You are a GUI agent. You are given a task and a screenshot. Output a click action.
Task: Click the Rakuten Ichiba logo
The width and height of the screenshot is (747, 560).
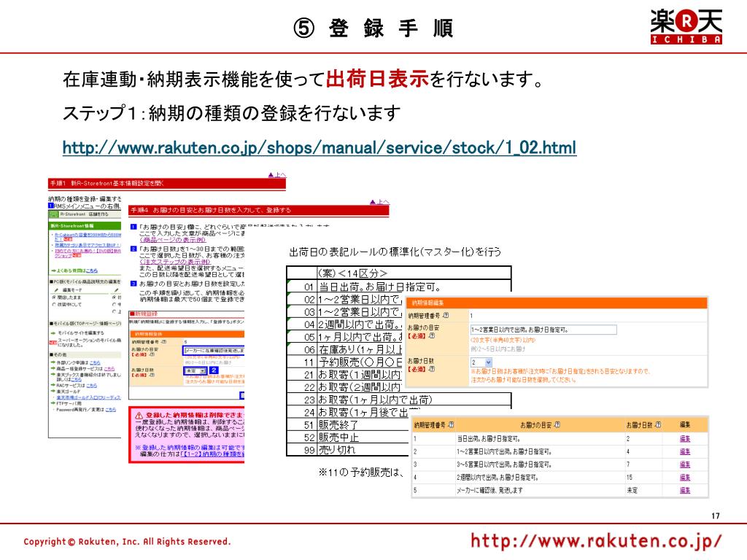click(x=686, y=26)
